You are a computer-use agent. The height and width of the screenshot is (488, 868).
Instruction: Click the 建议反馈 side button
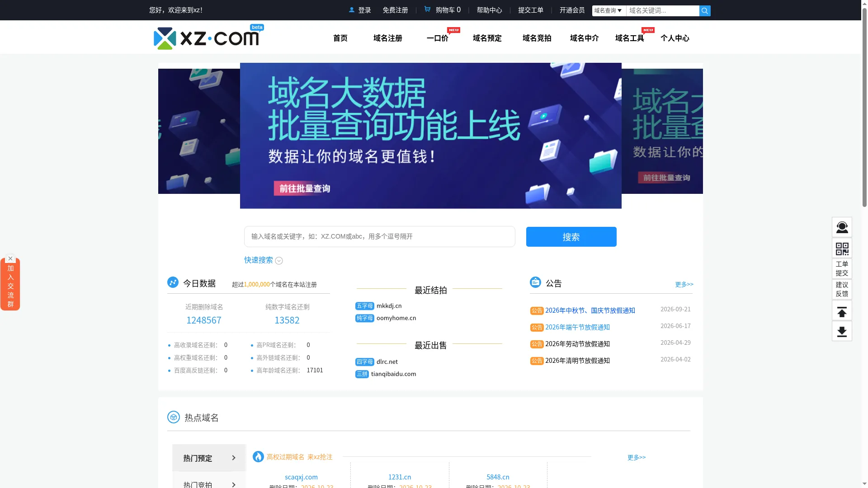pos(842,290)
